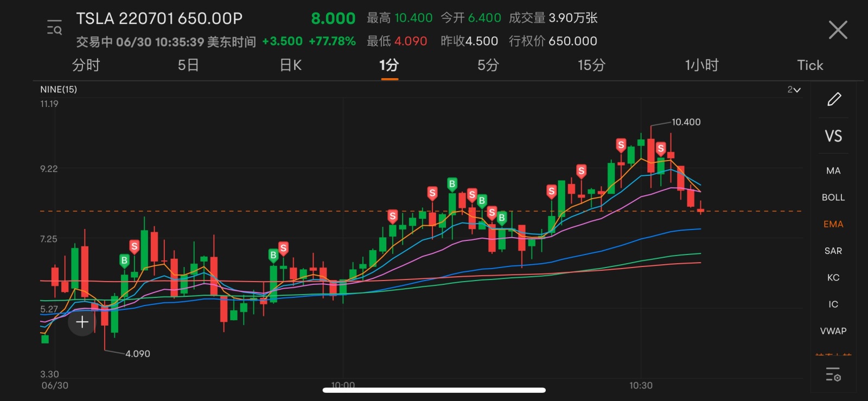Viewport: 868px width, 401px height.
Task: Tap the 10:30 time axis label
Action: pos(641,386)
